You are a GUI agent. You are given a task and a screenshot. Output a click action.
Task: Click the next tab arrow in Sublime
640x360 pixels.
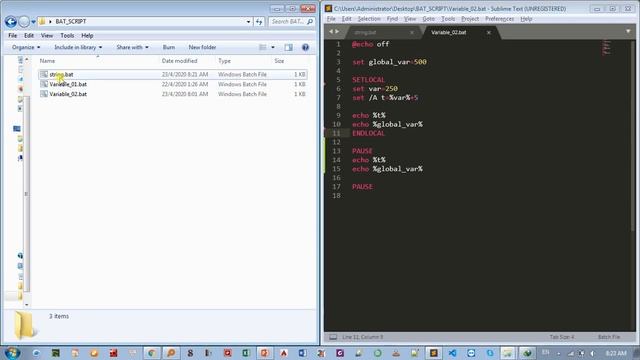[x=337, y=32]
